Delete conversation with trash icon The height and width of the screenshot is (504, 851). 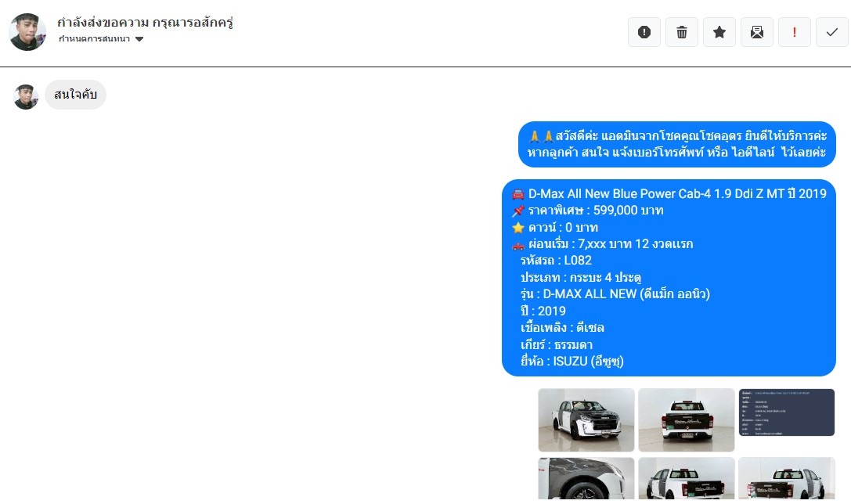point(682,32)
